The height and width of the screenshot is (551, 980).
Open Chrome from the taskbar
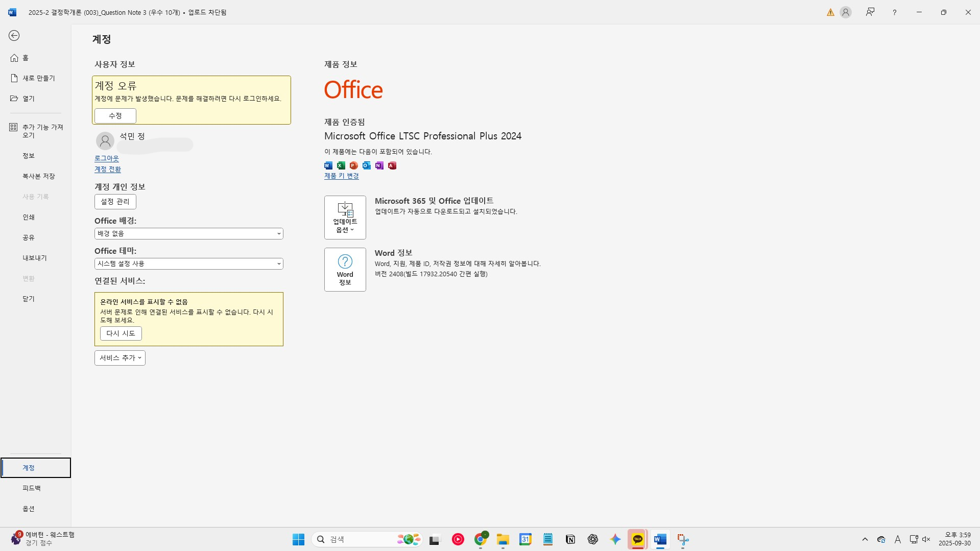pos(481,539)
